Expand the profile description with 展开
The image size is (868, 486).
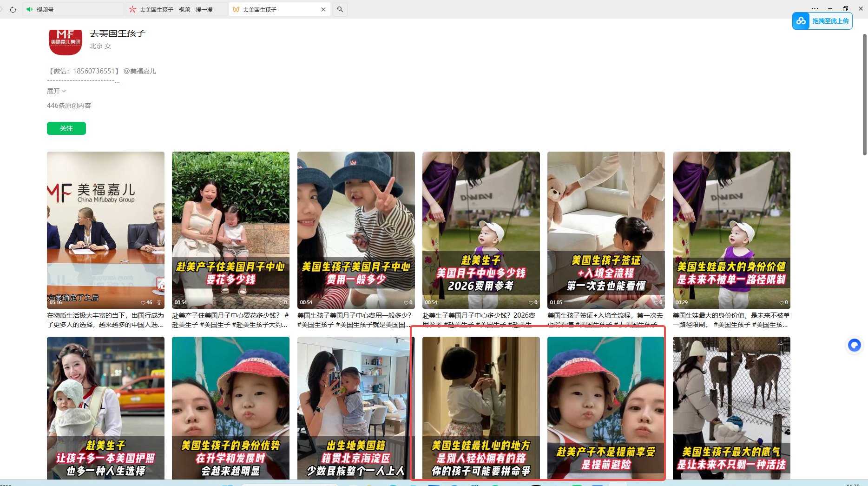click(56, 91)
